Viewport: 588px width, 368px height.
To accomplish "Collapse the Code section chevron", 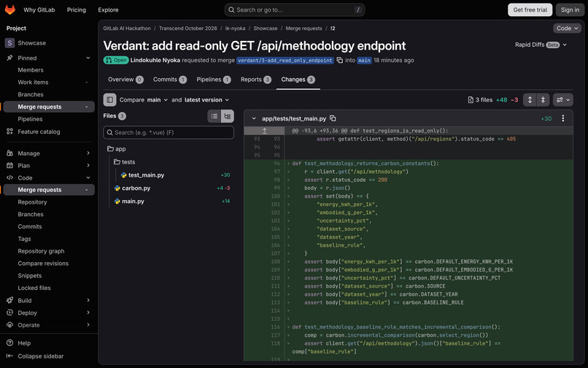I will coord(88,177).
